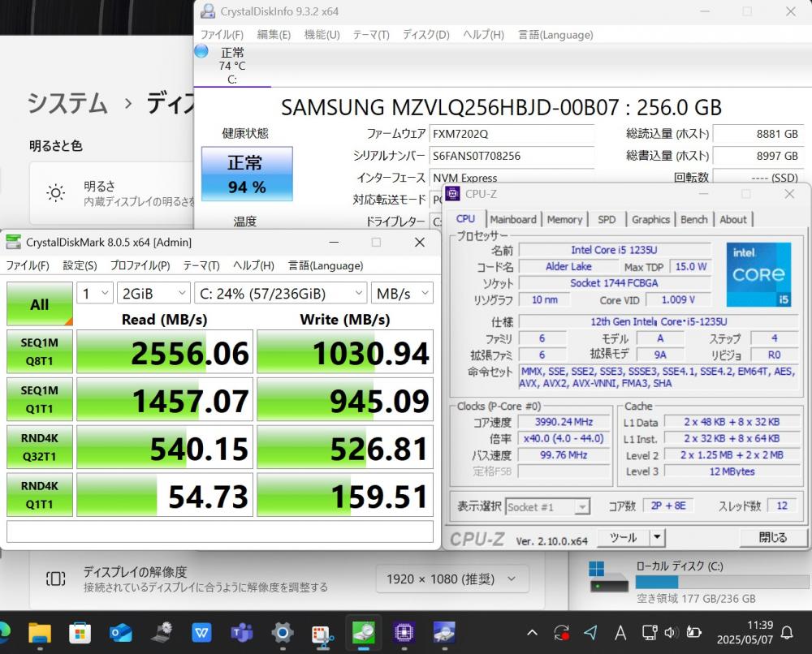Viewport: 812px width, 654px height.
Task: Open the battery tray icon
Action: (x=693, y=632)
